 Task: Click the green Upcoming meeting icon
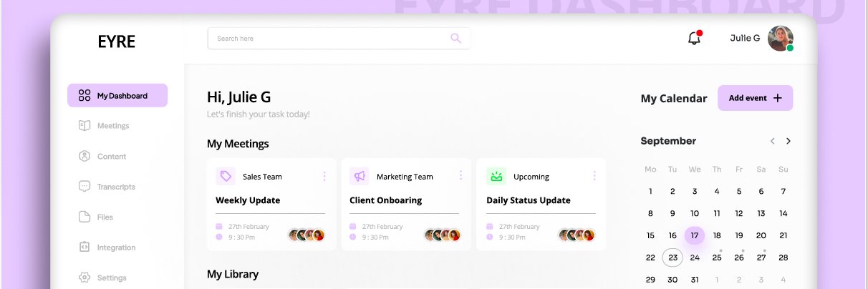[x=496, y=176]
